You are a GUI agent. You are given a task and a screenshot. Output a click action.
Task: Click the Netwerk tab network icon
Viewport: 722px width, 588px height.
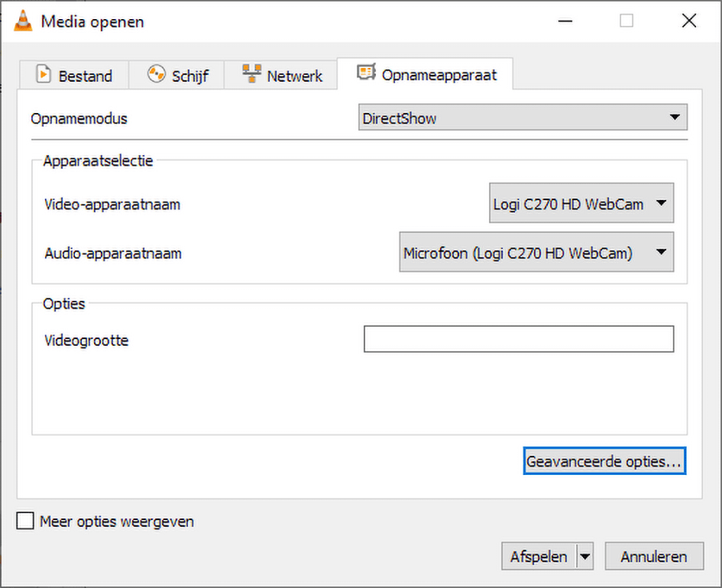click(x=251, y=75)
